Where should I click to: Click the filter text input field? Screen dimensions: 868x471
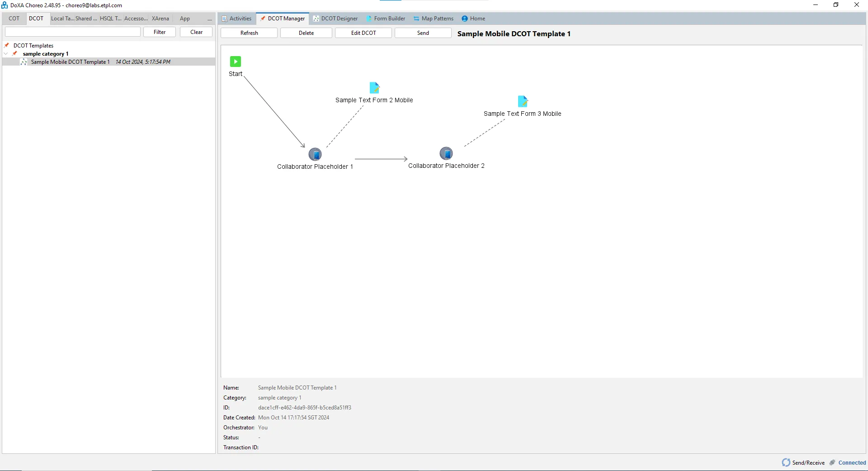pos(73,32)
